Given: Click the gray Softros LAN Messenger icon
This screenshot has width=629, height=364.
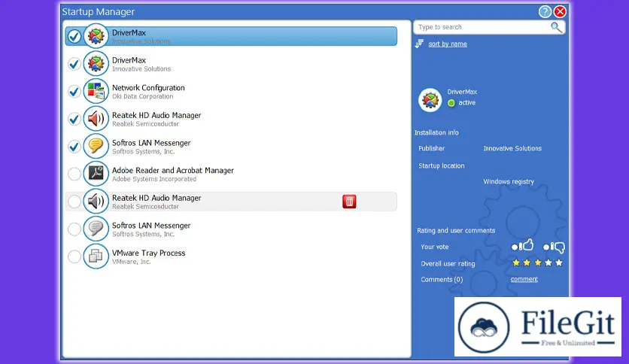Looking at the screenshot, I should (96, 229).
